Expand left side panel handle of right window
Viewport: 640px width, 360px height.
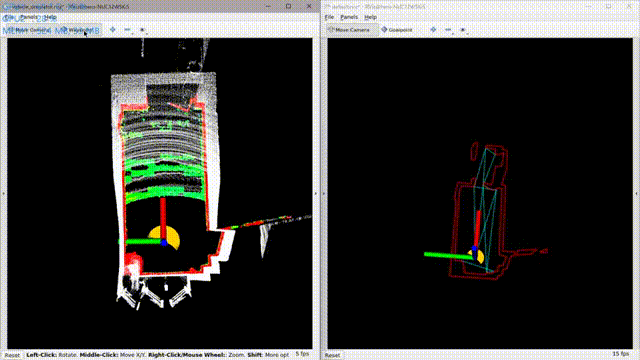pos(324,193)
